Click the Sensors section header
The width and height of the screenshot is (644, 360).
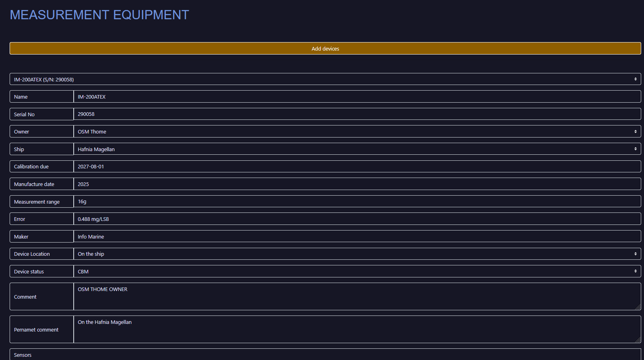pos(23,355)
